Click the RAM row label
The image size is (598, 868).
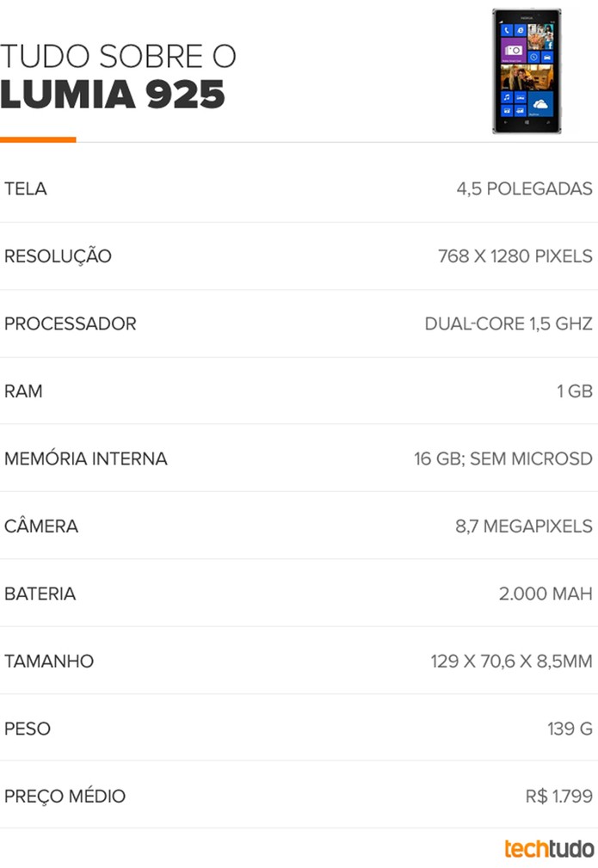pos(23,391)
